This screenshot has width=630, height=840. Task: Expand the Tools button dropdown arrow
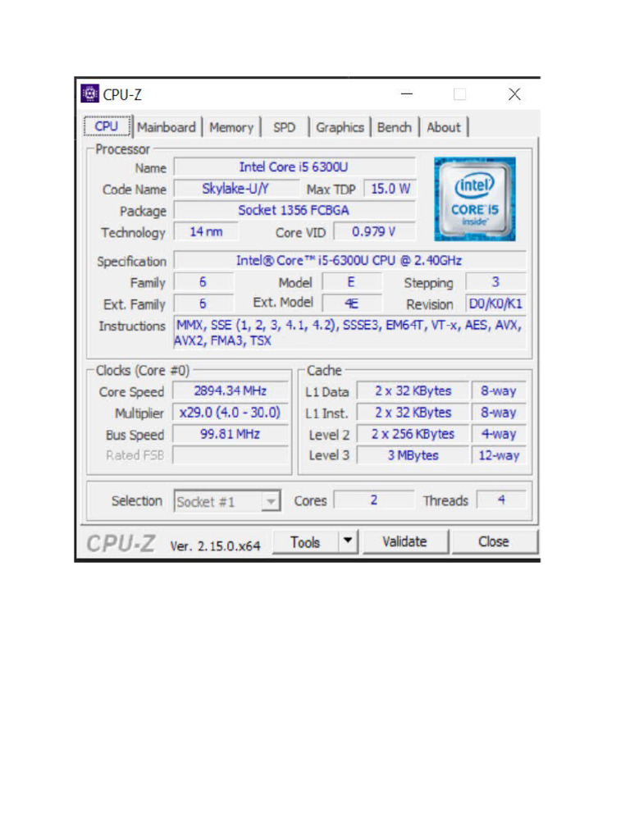348,541
